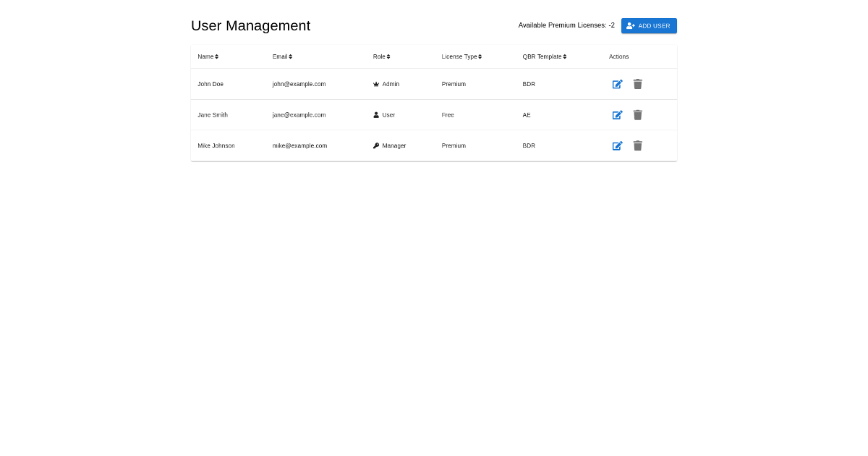Screen dimensions: 868x456
Task: Click the crown icon beside Admin
Action: [x=376, y=84]
